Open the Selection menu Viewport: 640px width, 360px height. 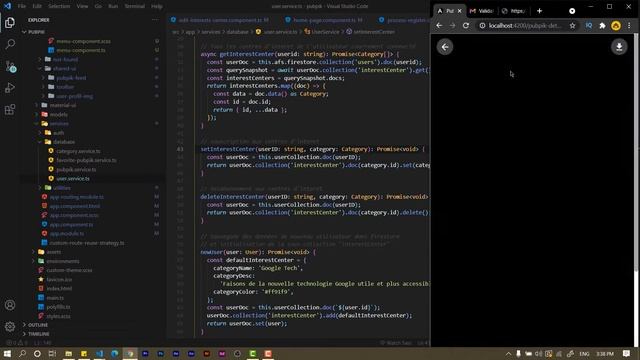pyautogui.click(x=59, y=6)
